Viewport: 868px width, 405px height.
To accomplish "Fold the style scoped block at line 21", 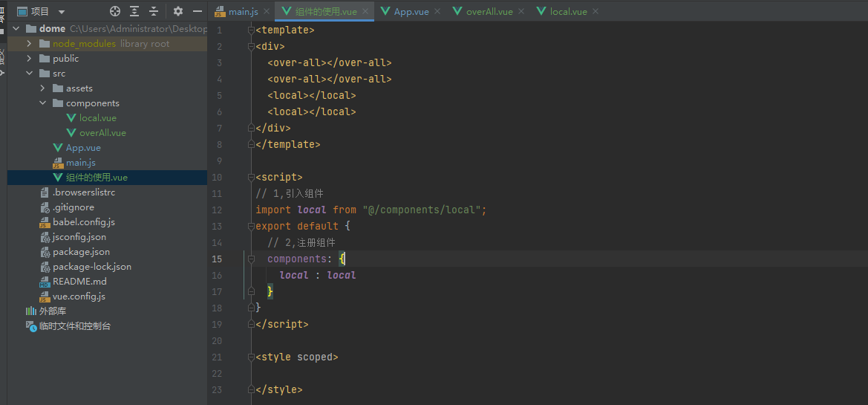I will (x=251, y=357).
